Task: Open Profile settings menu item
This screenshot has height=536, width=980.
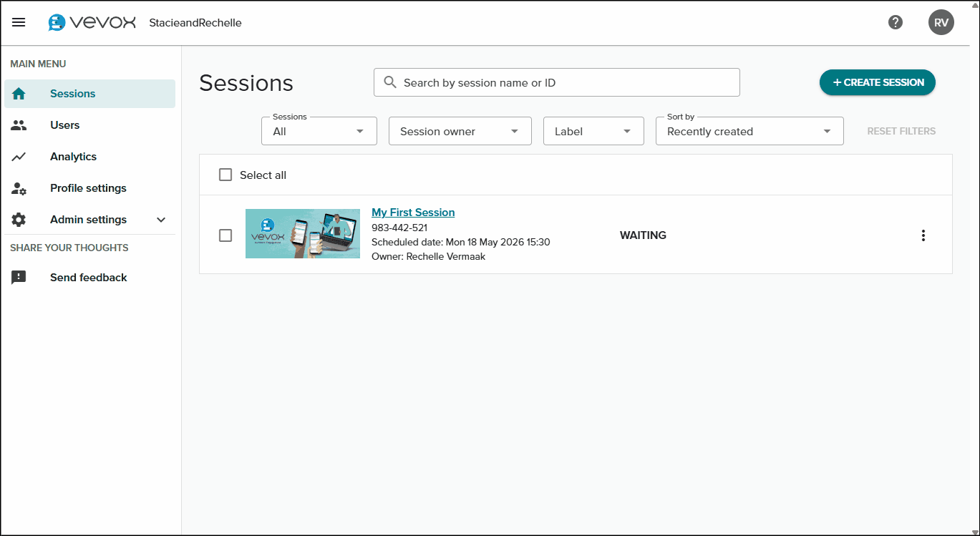Action: click(x=89, y=188)
